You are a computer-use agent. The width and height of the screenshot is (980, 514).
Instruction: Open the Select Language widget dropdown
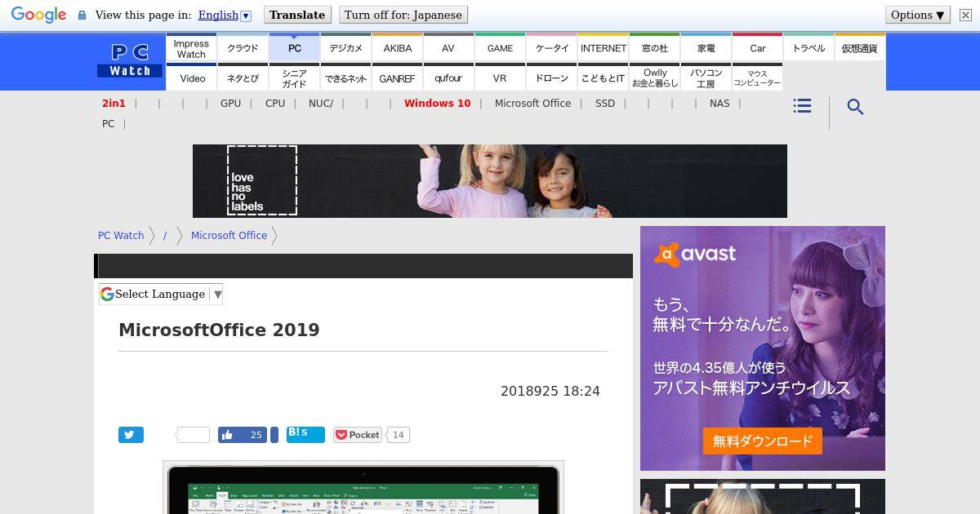(x=161, y=294)
